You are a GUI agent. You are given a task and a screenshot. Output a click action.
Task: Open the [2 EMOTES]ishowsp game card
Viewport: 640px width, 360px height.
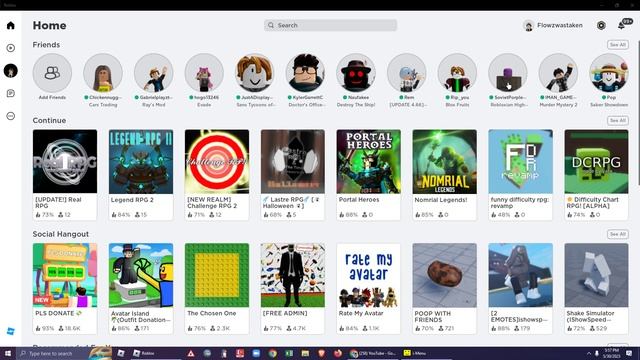520,288
